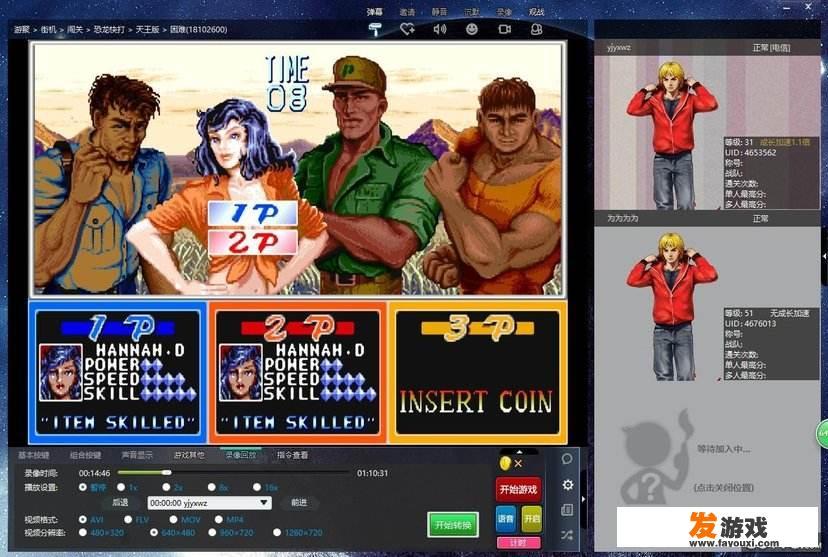Choose FLV video format
This screenshot has width=828, height=557.
pyautogui.click(x=128, y=520)
